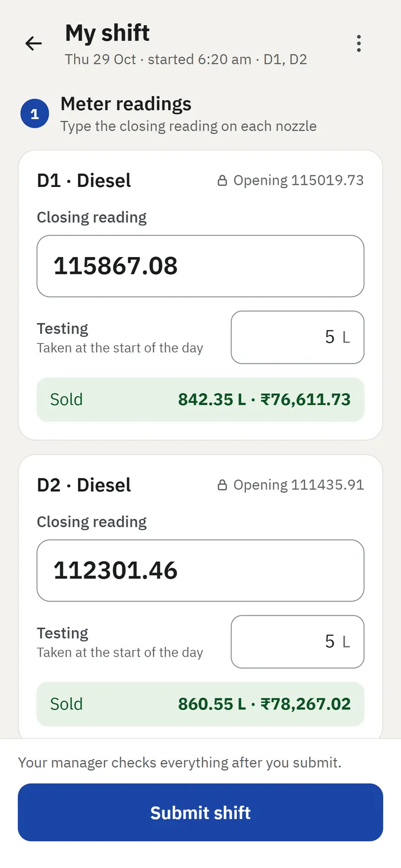Screen dimensions: 401x868
Task: Click the 'Sold' label in the D2 card
Action: click(x=66, y=704)
